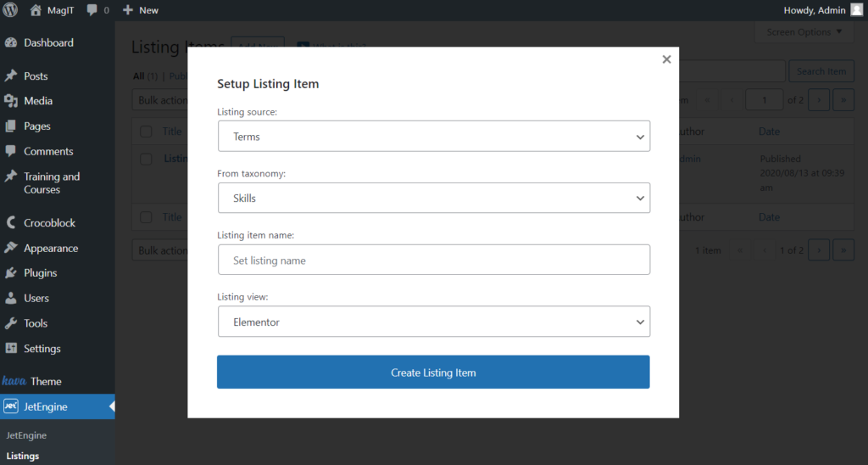Screen dimensions: 868x465
Task: Open the From taxonomy Skills dropdown
Action: [x=433, y=198]
